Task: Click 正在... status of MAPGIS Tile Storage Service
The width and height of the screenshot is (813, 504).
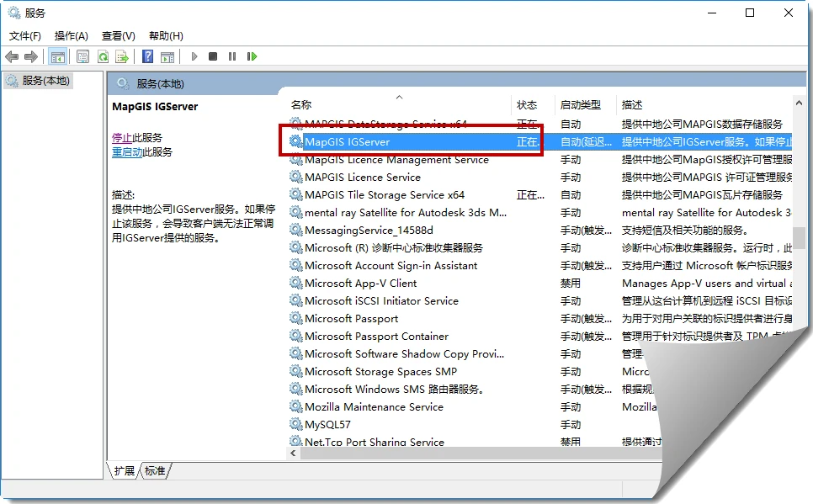Action: click(x=530, y=194)
